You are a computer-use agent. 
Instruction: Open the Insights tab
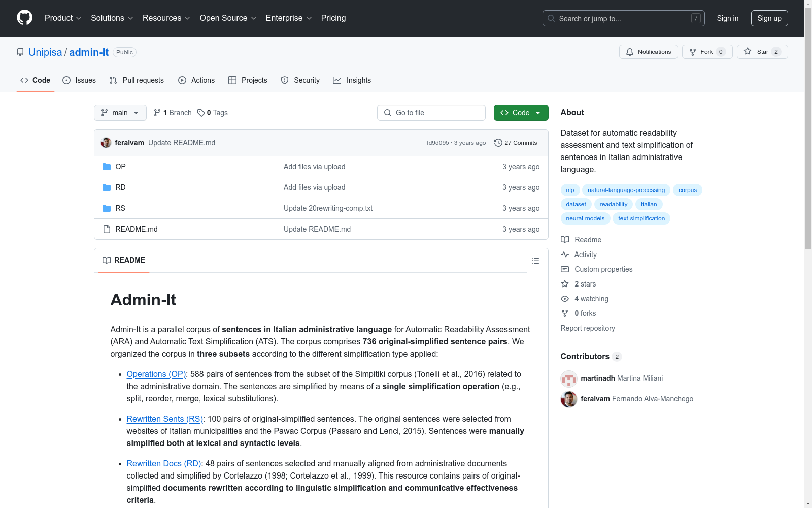tap(352, 80)
